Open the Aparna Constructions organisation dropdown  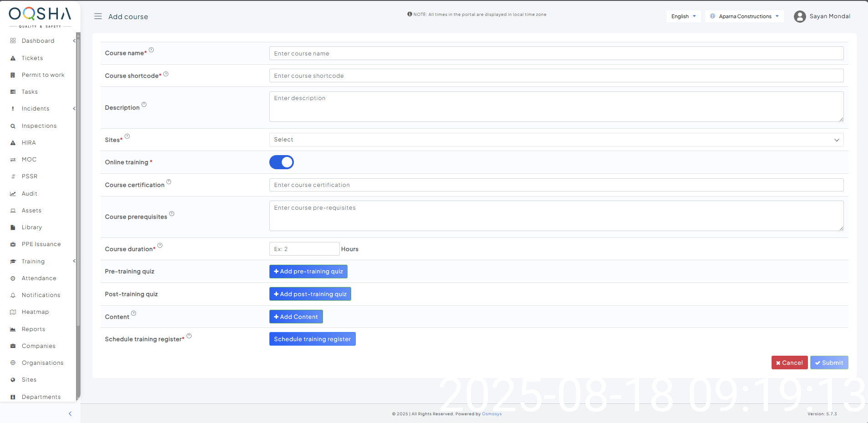(x=744, y=16)
